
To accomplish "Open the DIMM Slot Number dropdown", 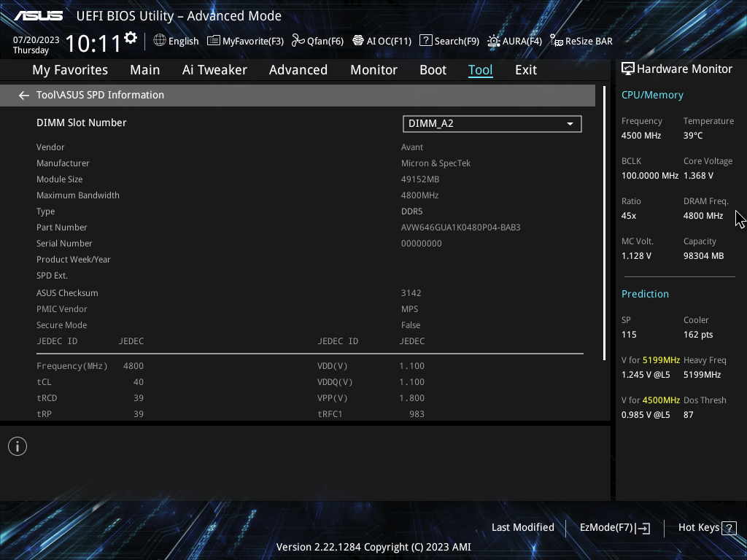I will pyautogui.click(x=492, y=124).
